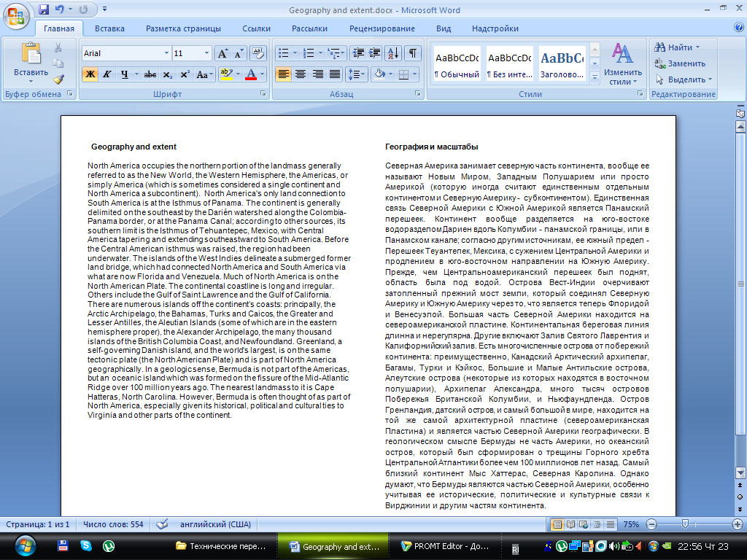
Task: Open the Рецензирование tab
Action: [x=382, y=28]
